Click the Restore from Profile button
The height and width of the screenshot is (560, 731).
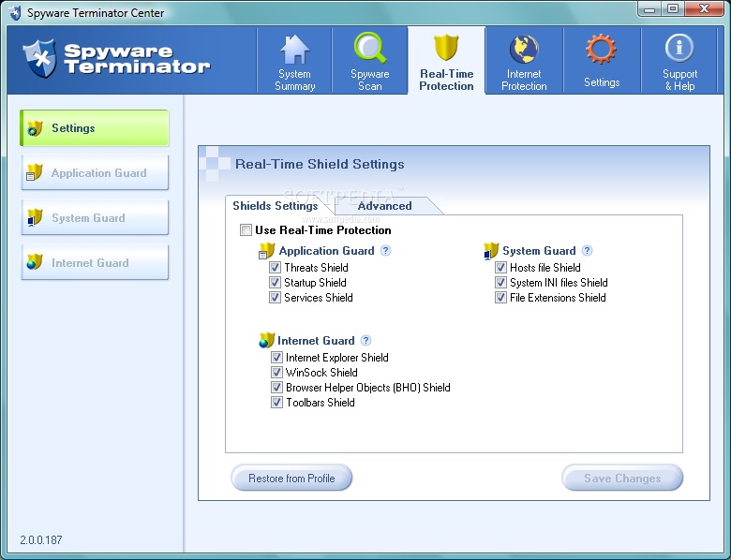[x=291, y=478]
